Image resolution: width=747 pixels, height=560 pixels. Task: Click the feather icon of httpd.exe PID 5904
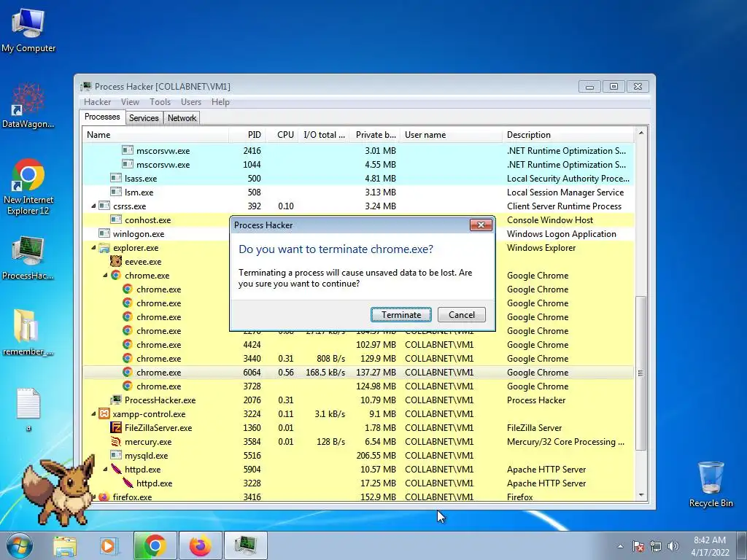coord(116,469)
